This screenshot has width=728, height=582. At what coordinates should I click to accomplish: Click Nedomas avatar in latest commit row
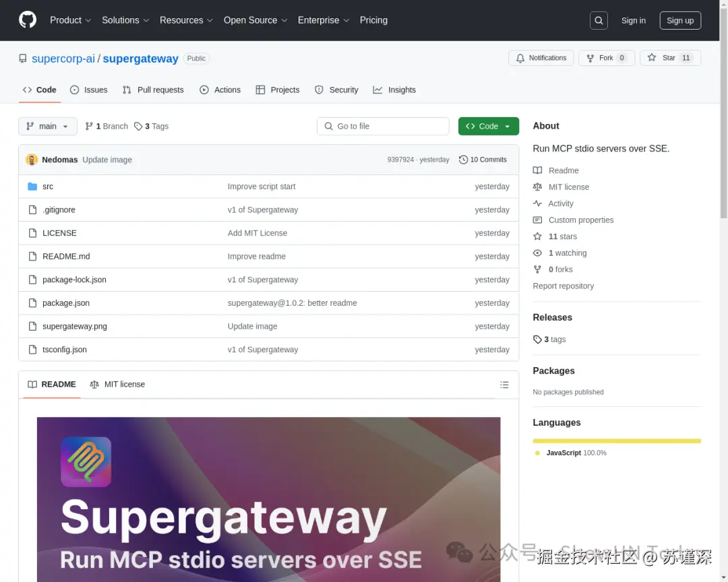coord(32,160)
